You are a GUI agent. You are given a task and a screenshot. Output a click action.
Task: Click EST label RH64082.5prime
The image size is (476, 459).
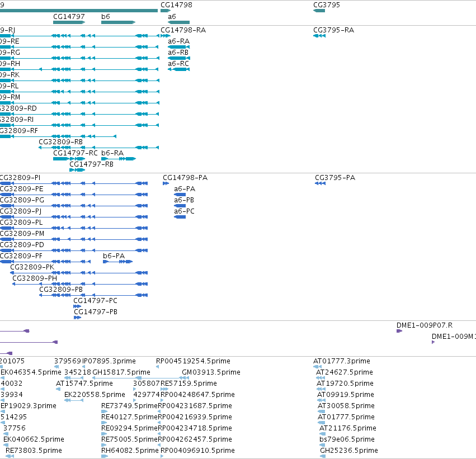tap(130, 451)
